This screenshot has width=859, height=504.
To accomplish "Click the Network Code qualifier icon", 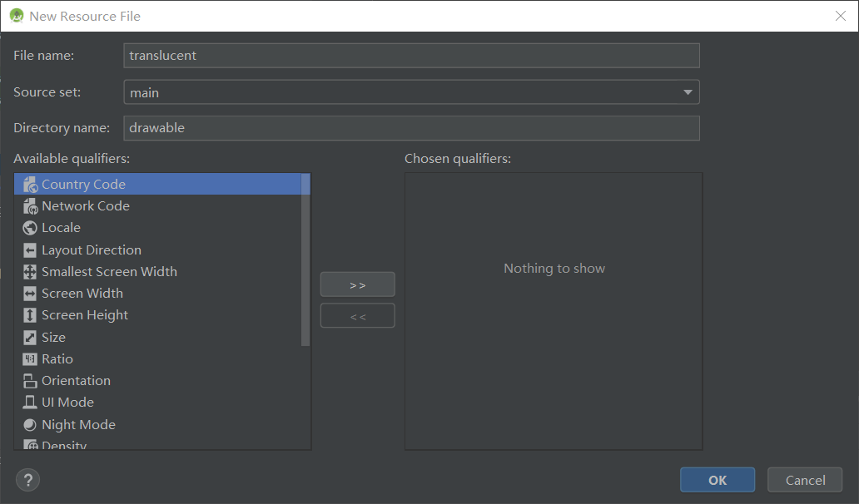I will point(30,206).
